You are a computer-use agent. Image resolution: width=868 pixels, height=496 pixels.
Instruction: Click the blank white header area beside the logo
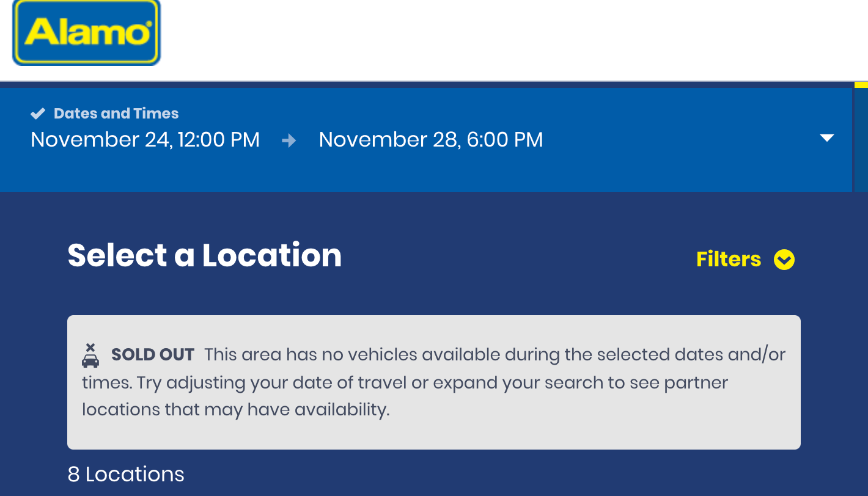click(x=489, y=37)
